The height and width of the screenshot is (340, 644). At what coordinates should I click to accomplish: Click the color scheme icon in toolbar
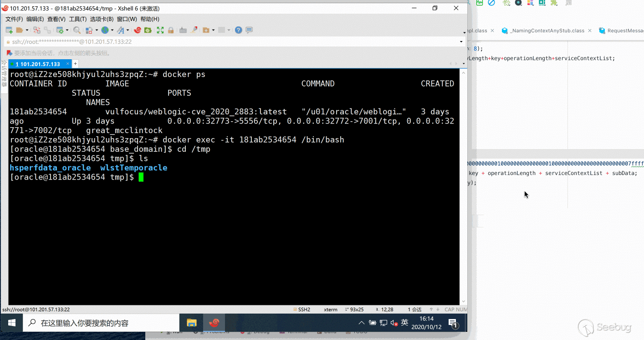[x=89, y=30]
